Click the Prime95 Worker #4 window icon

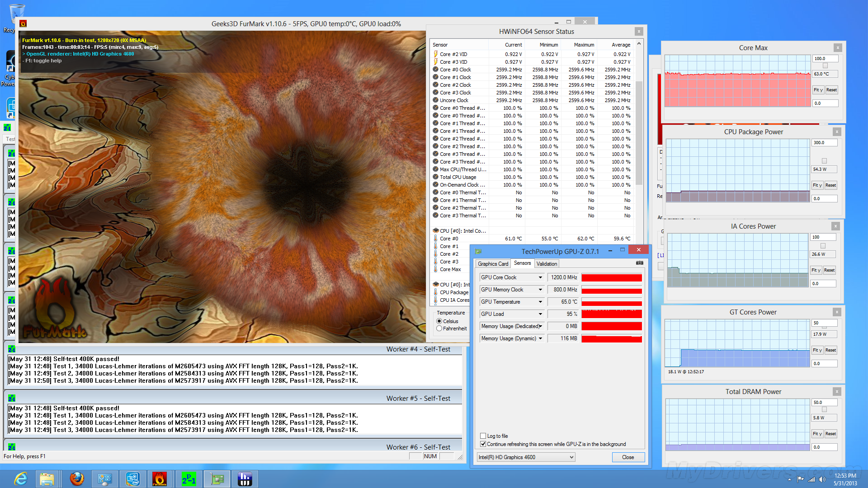coord(11,349)
